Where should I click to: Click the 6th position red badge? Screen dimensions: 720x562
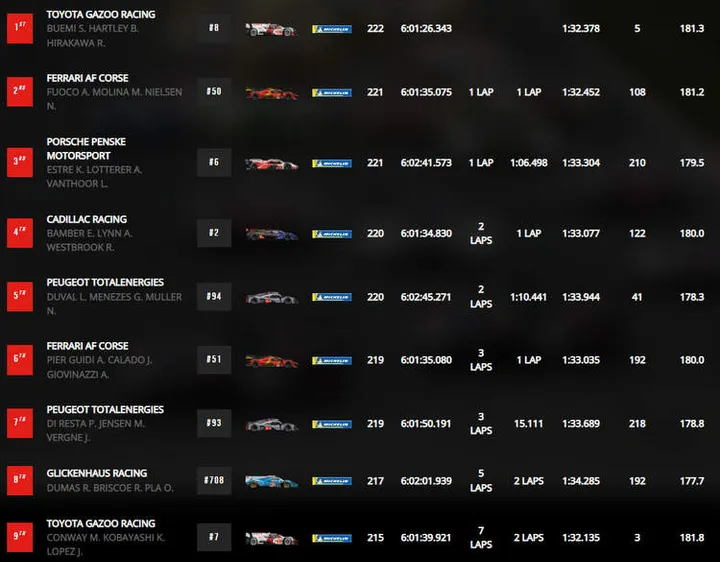point(20,360)
